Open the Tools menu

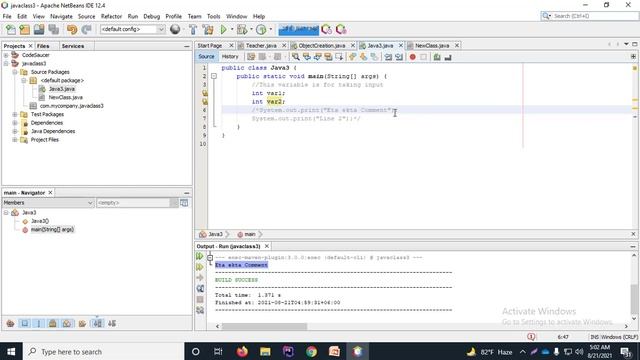213,16
